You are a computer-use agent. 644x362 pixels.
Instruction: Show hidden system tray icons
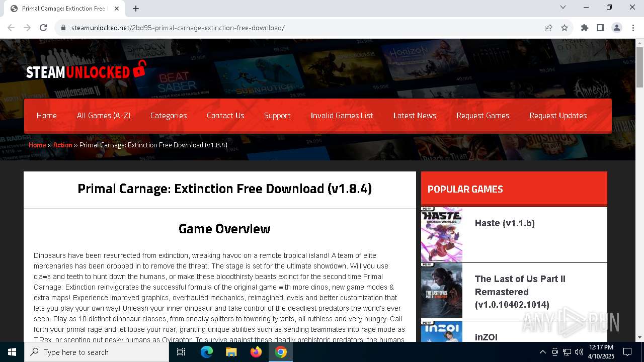pyautogui.click(x=542, y=352)
